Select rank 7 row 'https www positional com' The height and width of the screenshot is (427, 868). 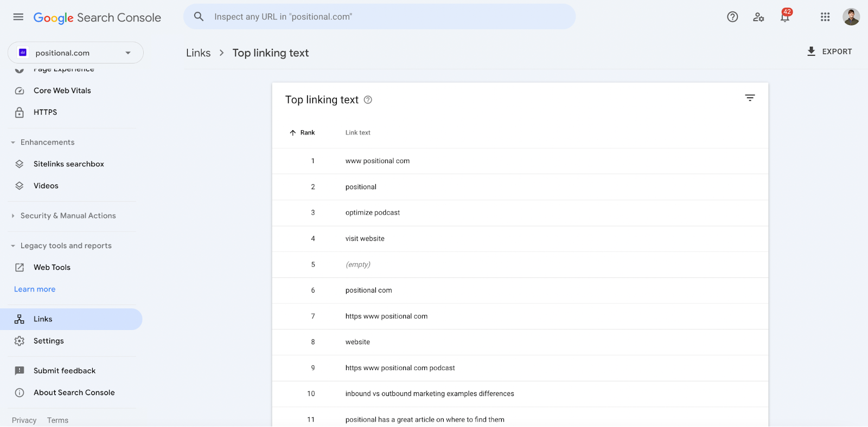click(520, 316)
